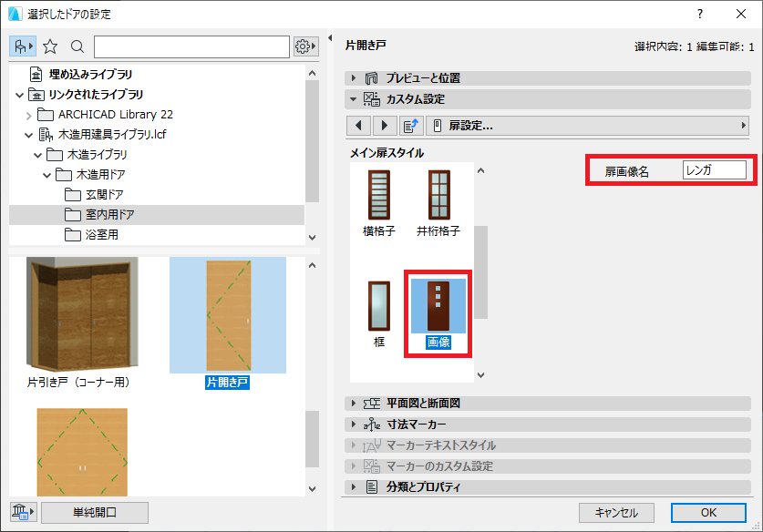Select 埋め込みライブラリ in the tree

tap(90, 75)
